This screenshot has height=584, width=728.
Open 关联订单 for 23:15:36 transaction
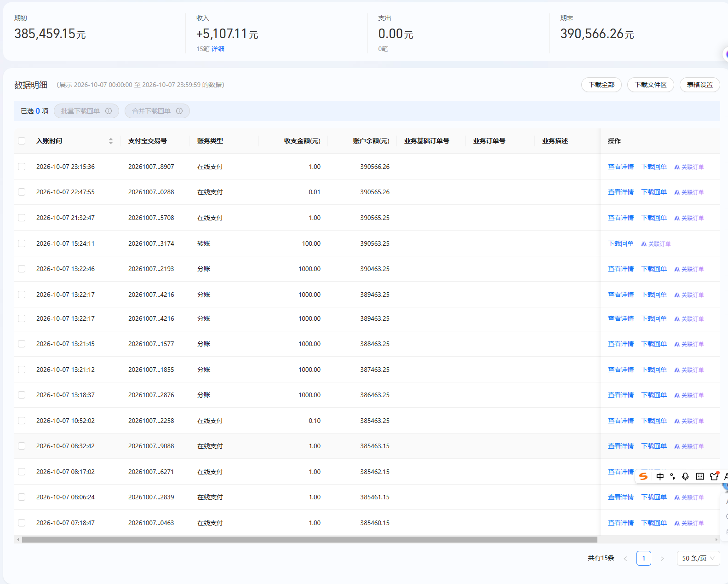pyautogui.click(x=689, y=167)
